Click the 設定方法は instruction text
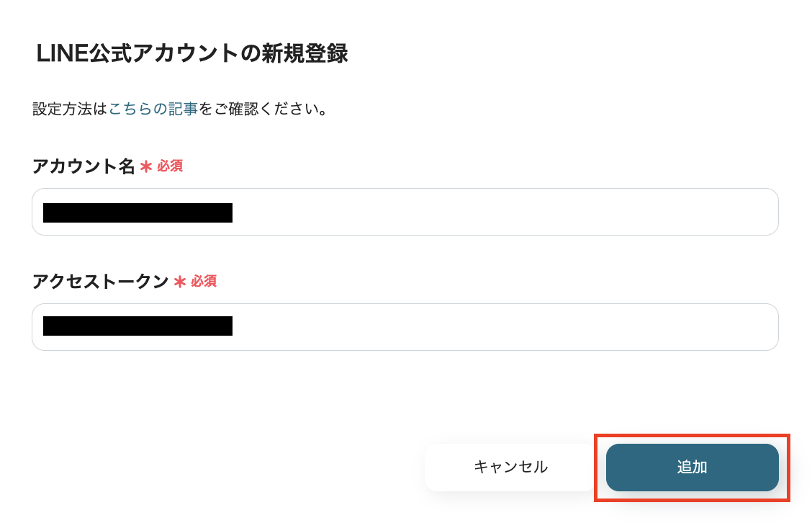812x523 pixels. coord(70,109)
